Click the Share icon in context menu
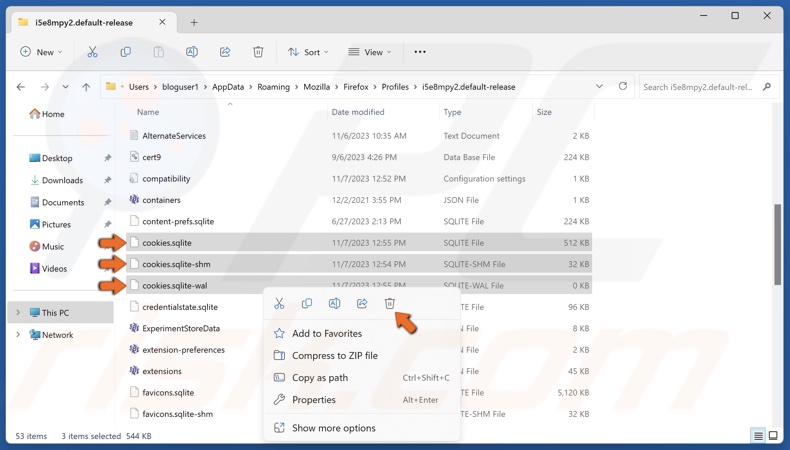 click(362, 304)
